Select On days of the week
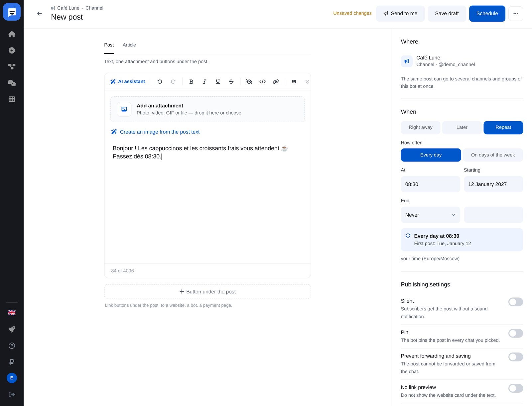Viewport: 532px width, 406px height. click(493, 155)
